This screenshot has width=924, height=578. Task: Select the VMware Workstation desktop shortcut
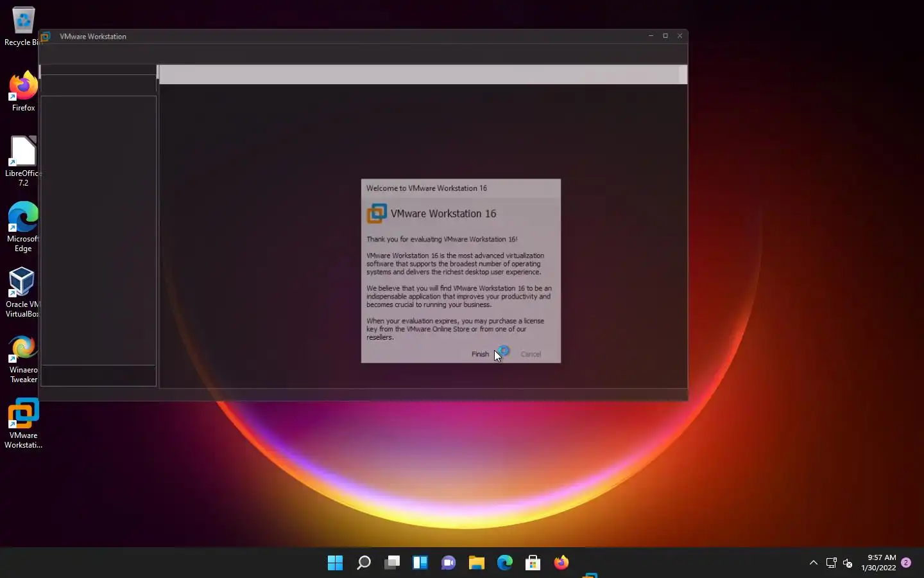click(x=23, y=424)
